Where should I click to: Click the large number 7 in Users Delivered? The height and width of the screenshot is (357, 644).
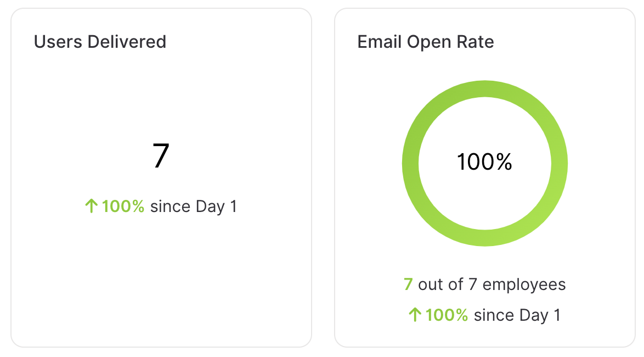click(x=161, y=155)
